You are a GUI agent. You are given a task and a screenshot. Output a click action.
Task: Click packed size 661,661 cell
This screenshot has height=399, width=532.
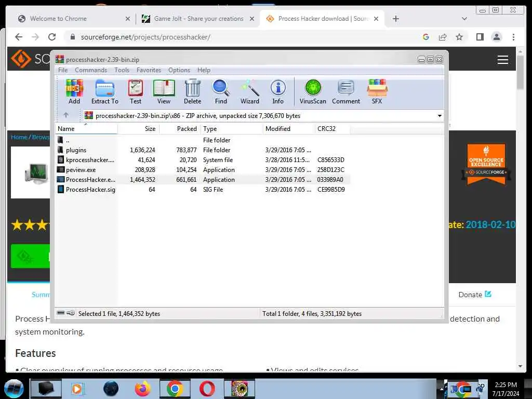(187, 179)
